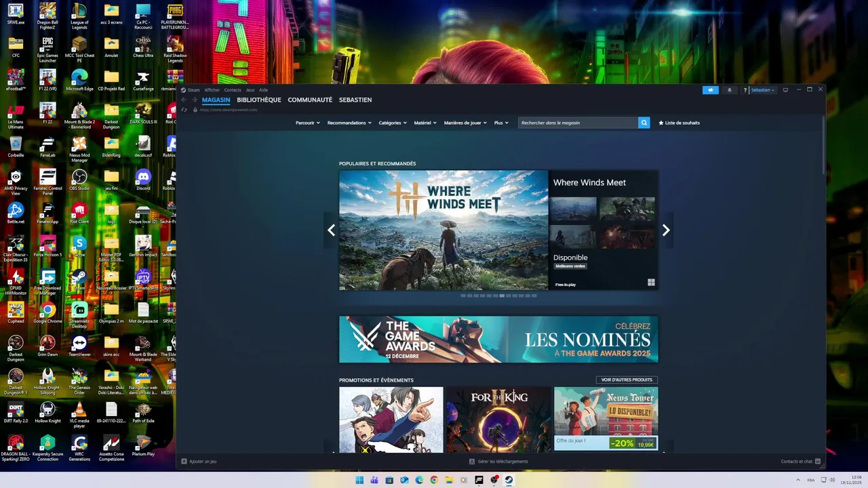Image resolution: width=868 pixels, height=488 pixels.
Task: Open the Contacts et chat icon
Action: (x=818, y=462)
